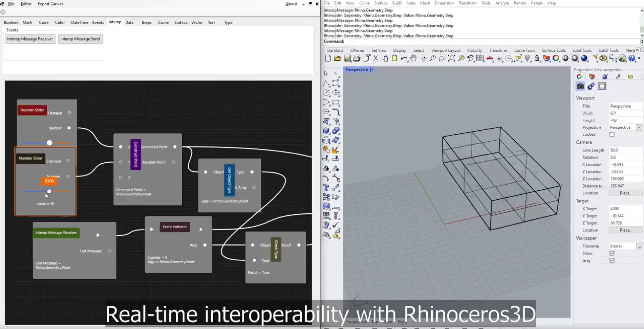Click the X Target value field
The width and height of the screenshot is (644, 329).
[x=626, y=209]
